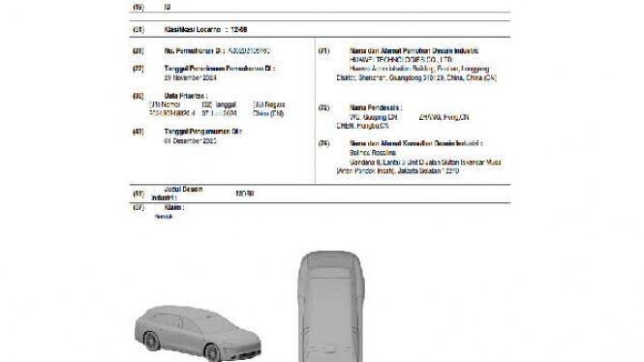Image resolution: width=644 pixels, height=362 pixels.
Task: Click the priority country 'China (CN)'
Action: (x=268, y=113)
